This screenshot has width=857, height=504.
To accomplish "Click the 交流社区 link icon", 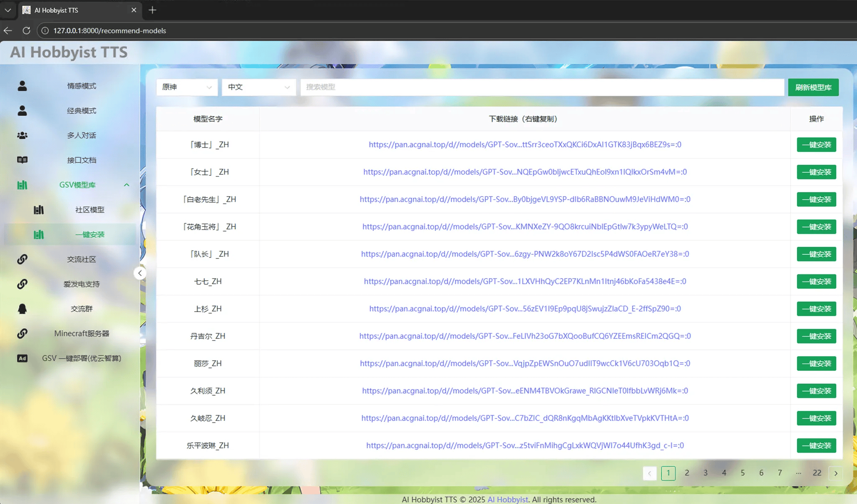I will [x=22, y=259].
